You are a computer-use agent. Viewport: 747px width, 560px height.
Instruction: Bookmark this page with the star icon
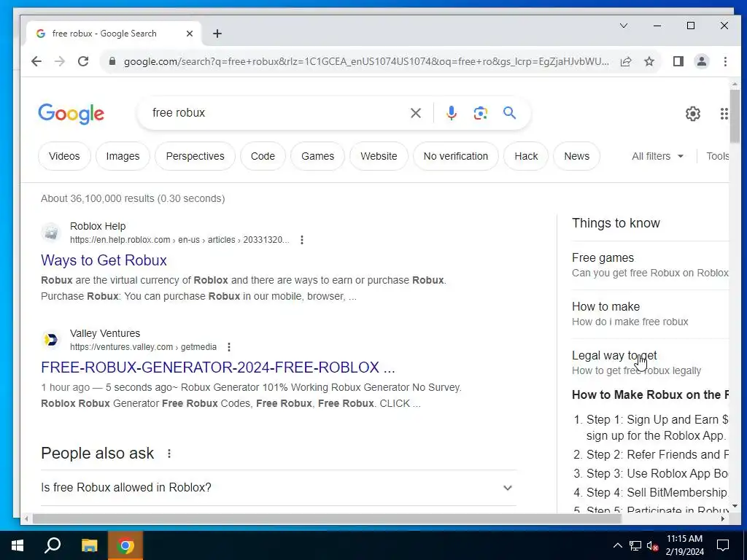pos(649,61)
